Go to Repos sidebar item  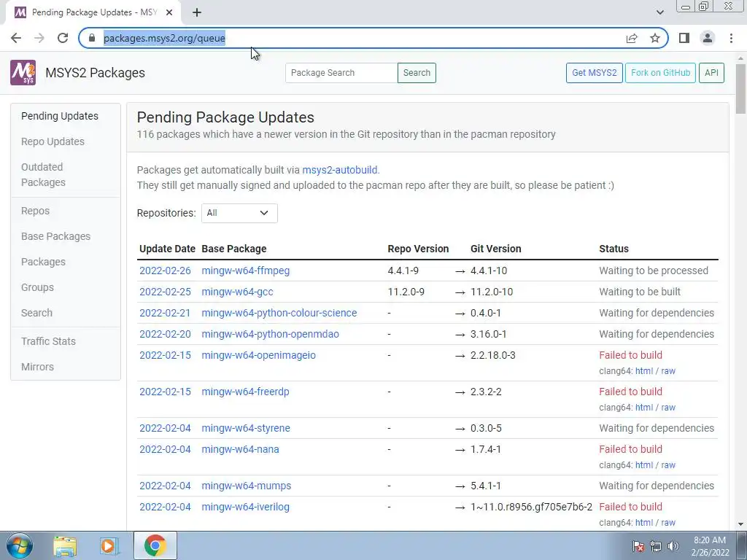tap(35, 211)
